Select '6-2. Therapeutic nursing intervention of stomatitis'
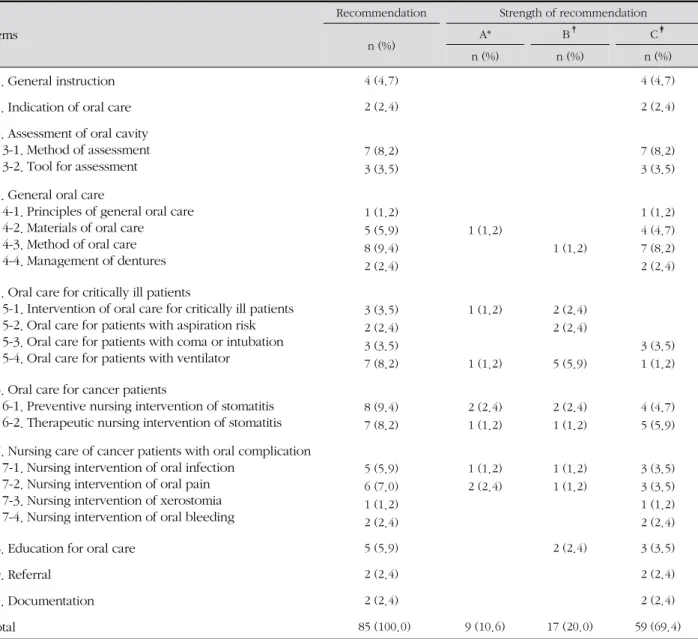Screen dimensions: 698x639 tap(142, 423)
